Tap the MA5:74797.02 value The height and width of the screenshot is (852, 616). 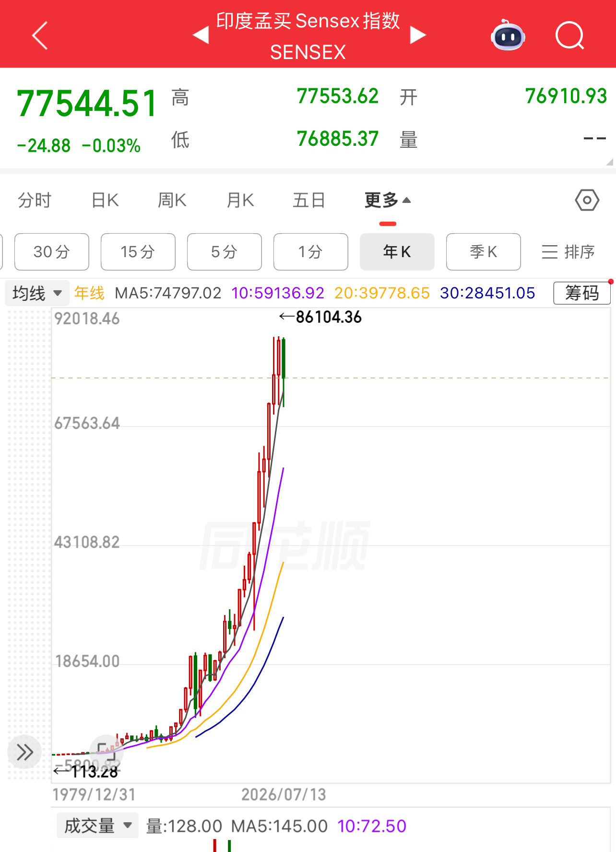pos(168,293)
